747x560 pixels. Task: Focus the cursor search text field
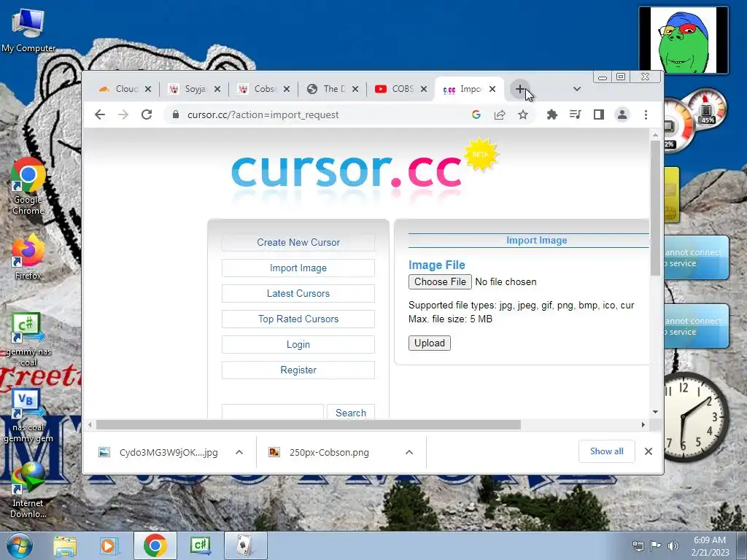(273, 413)
